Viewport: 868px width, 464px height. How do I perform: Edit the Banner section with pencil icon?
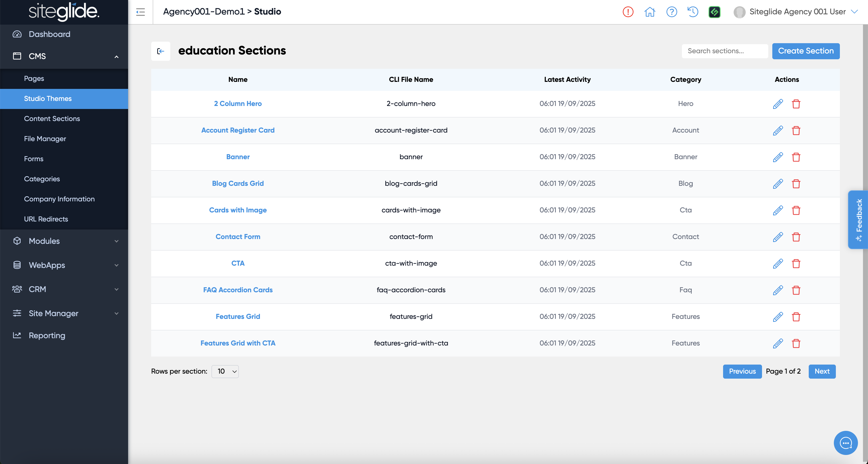tap(778, 157)
